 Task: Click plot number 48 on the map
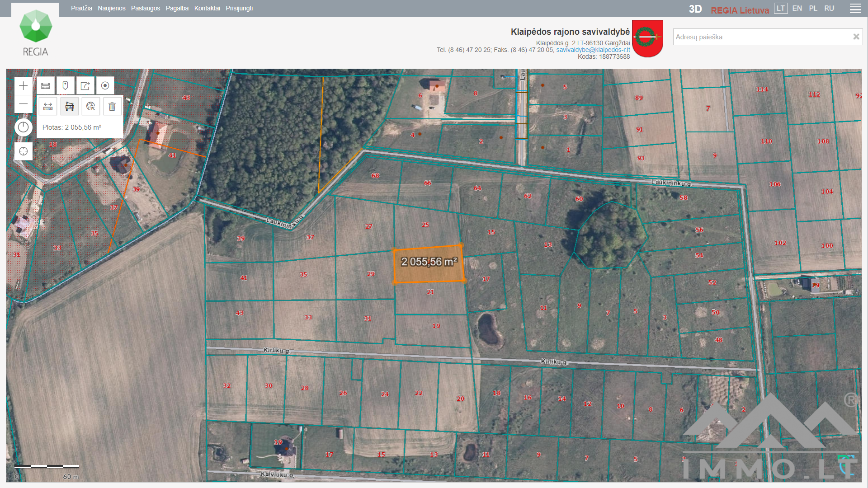point(719,340)
